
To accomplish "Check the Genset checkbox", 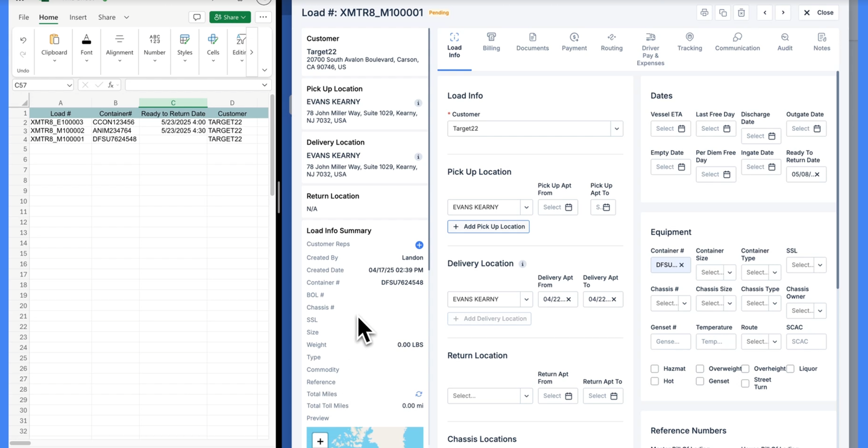I will (x=700, y=381).
